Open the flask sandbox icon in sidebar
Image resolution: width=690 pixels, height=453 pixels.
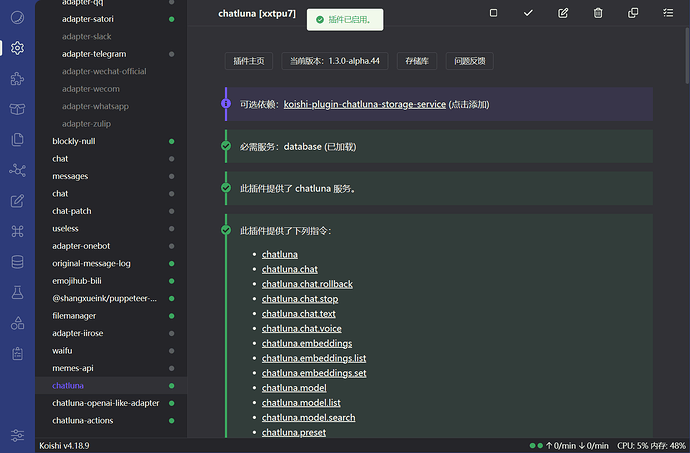pos(17,293)
